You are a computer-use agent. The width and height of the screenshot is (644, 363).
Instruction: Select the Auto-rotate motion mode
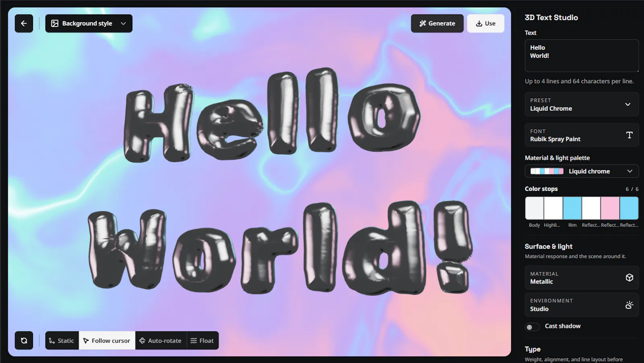tap(161, 340)
